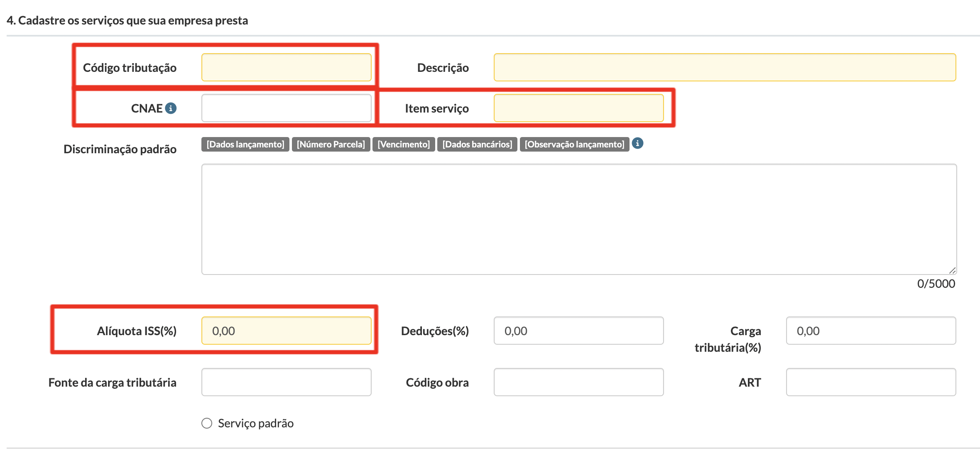Select the Serviço padrão radio button
The height and width of the screenshot is (456, 980).
[x=207, y=423]
